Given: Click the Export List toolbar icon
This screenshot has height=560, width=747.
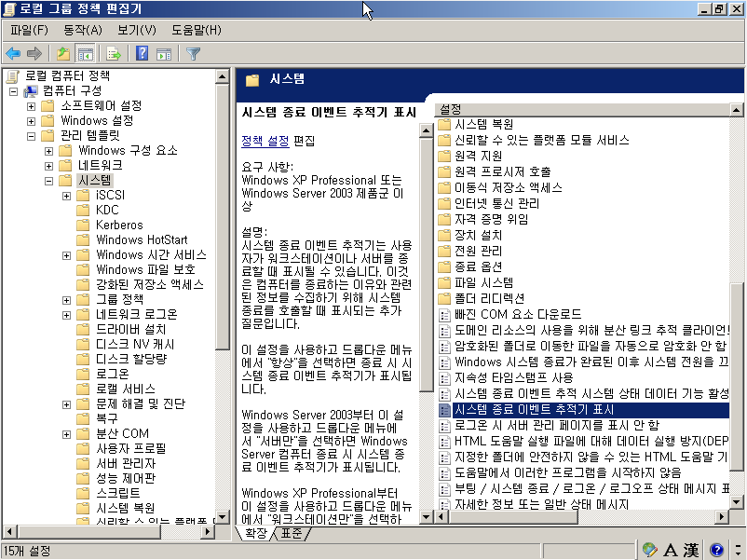Looking at the screenshot, I should 114,54.
